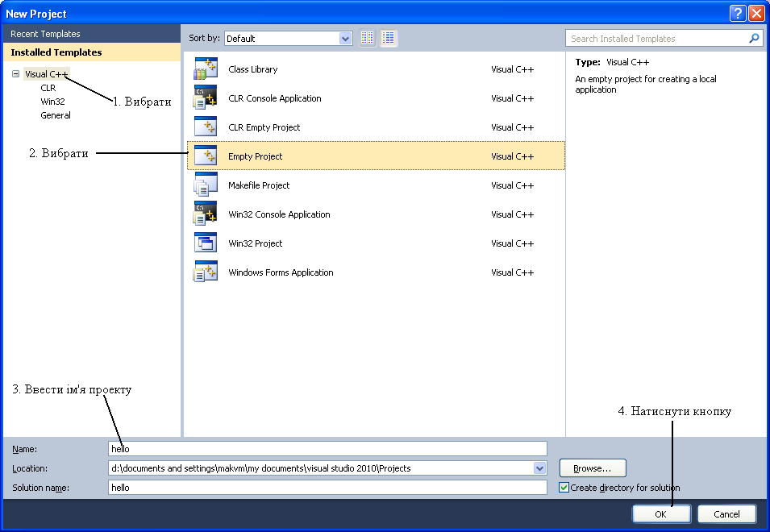
Task: Click the Empty Project template icon
Action: pyautogui.click(x=206, y=156)
